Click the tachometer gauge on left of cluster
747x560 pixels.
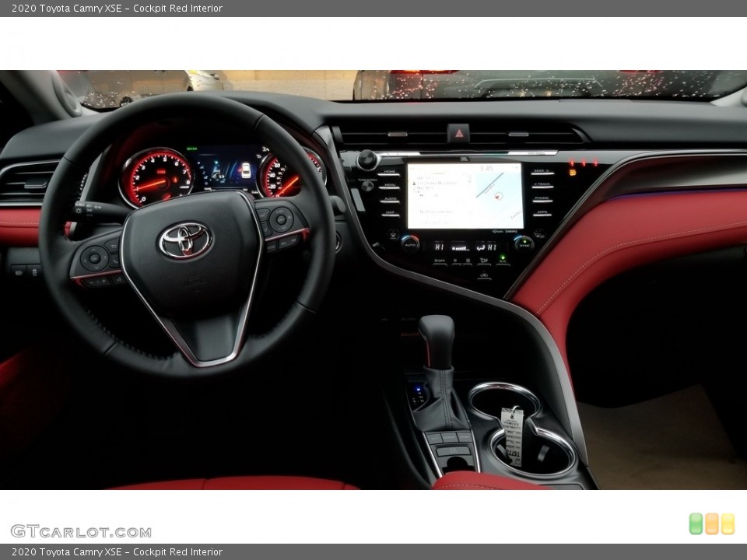click(156, 178)
